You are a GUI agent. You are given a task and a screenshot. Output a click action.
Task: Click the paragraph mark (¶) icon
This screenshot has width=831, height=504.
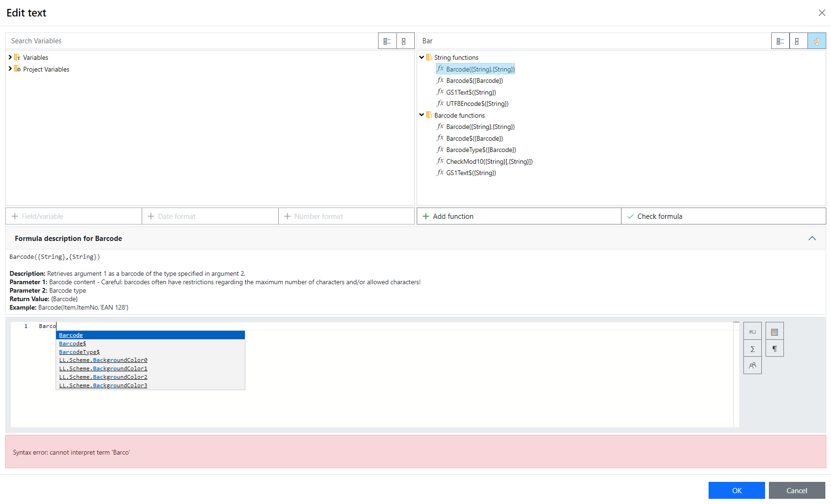click(x=775, y=349)
